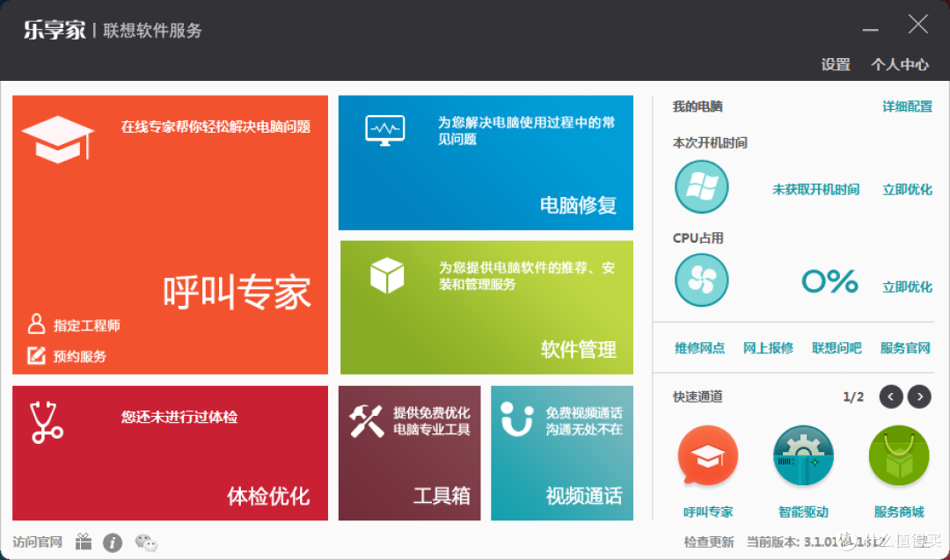950x560 pixels.
Task: Click the 1/2 page indicator
Action: tap(853, 397)
